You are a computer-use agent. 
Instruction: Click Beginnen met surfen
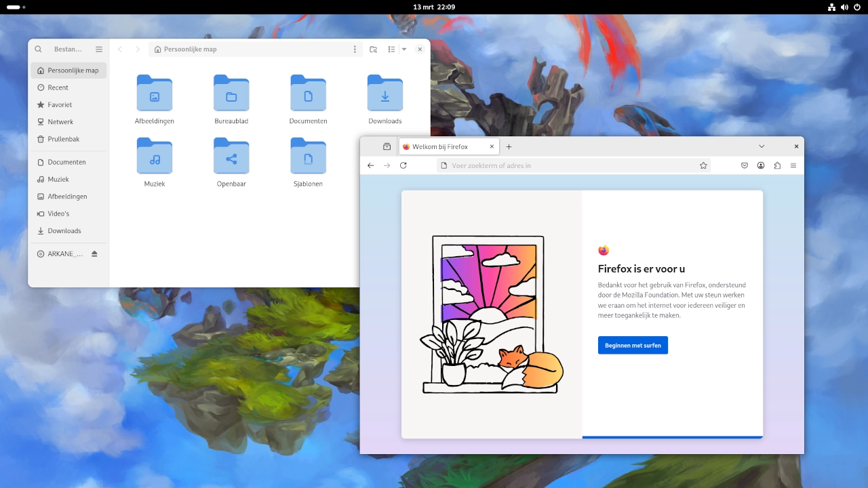pos(632,345)
